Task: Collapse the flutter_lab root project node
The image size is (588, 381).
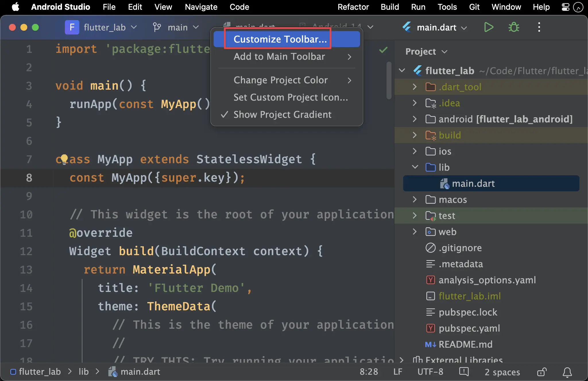Action: click(402, 70)
